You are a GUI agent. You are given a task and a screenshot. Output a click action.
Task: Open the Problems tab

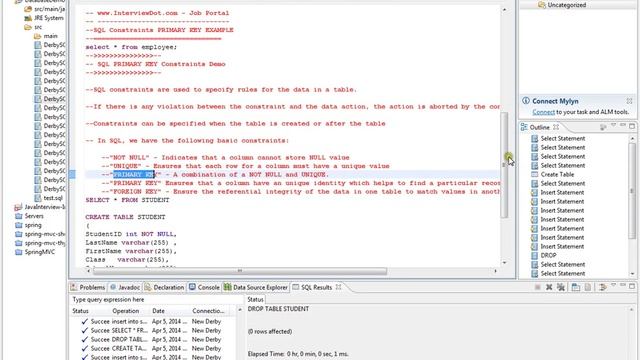[88, 287]
